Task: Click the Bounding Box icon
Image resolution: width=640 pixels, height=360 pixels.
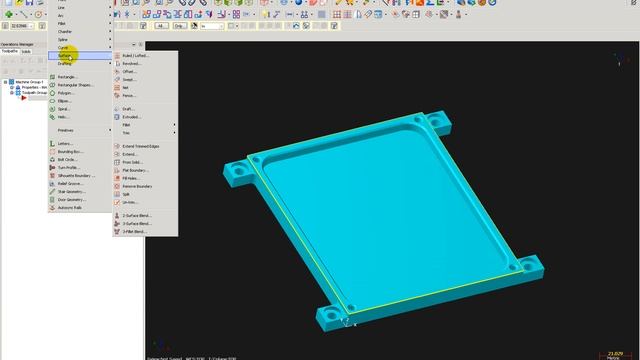Action: click(52, 151)
